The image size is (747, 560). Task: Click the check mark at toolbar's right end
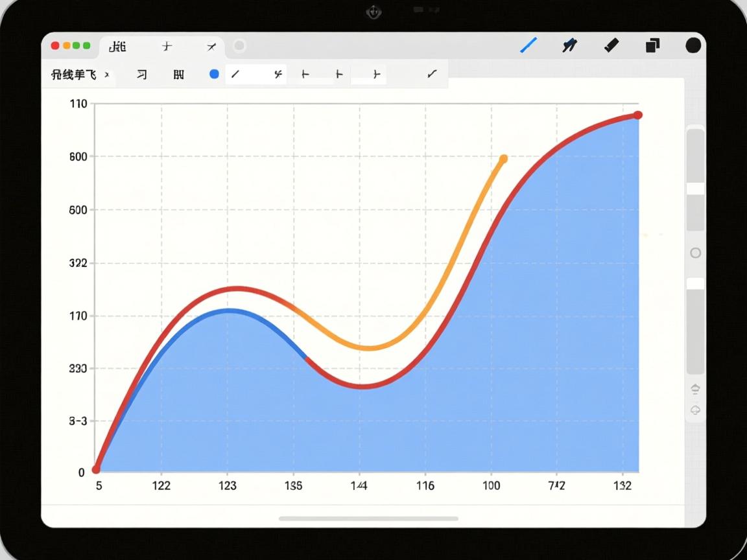pos(432,74)
